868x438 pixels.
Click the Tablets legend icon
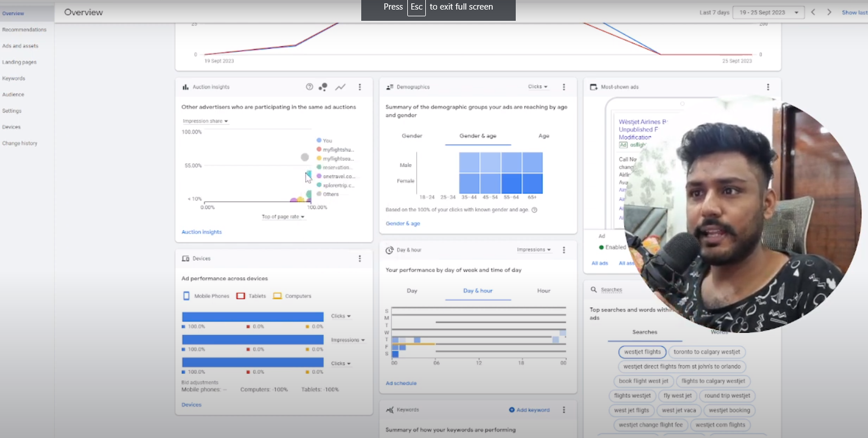(x=240, y=296)
